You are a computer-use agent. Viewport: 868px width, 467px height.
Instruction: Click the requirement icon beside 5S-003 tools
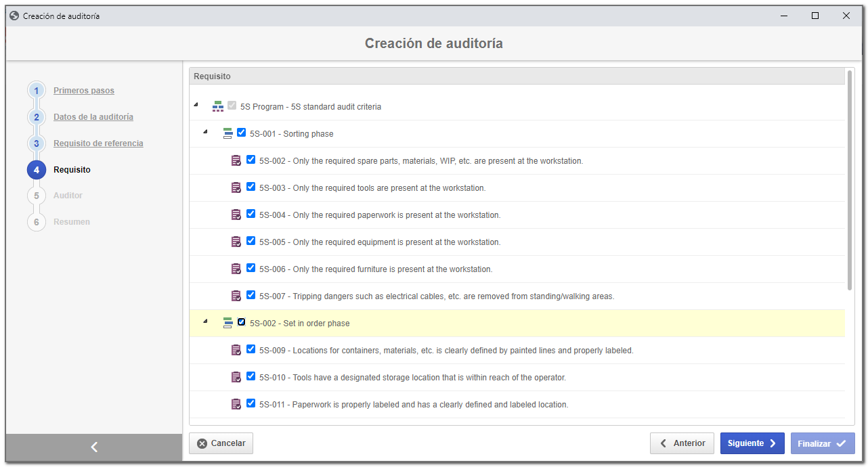coord(236,187)
